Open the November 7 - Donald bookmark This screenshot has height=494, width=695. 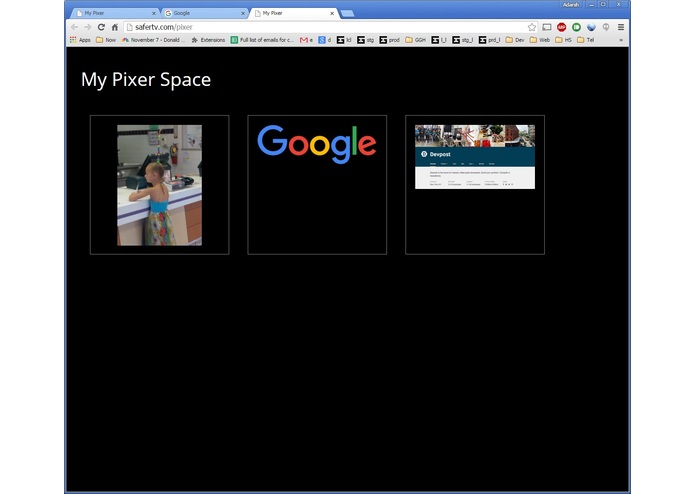(154, 40)
